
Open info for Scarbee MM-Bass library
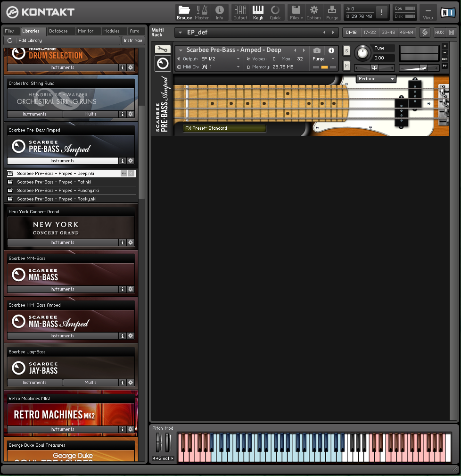123,289
